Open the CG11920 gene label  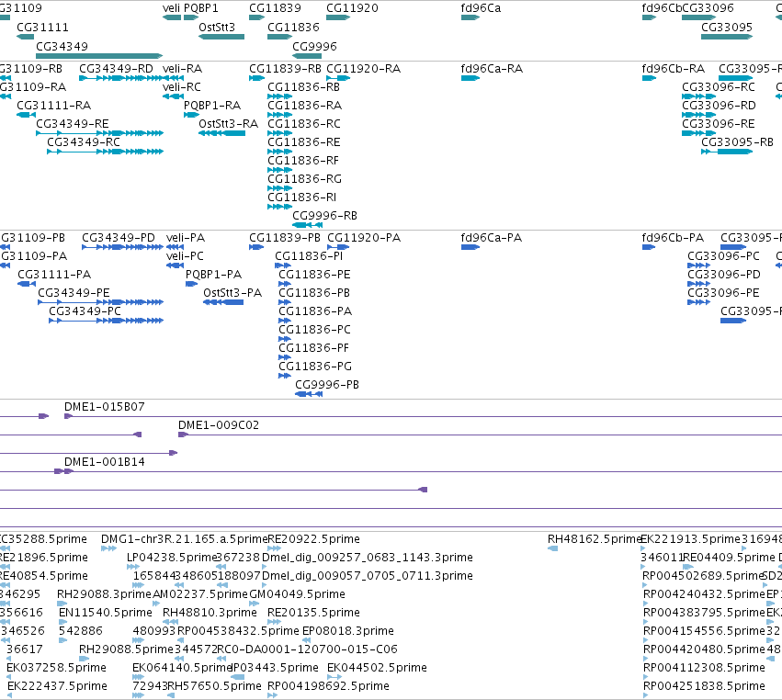coord(352,8)
